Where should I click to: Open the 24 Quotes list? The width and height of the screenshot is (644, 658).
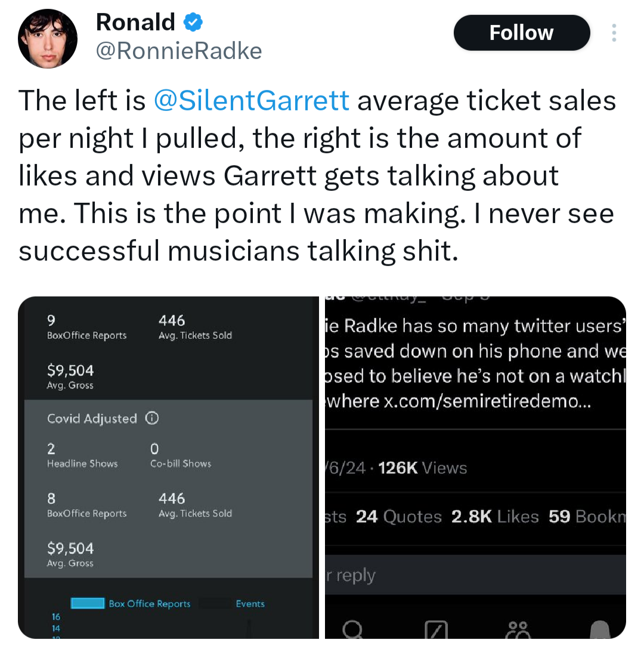(399, 517)
